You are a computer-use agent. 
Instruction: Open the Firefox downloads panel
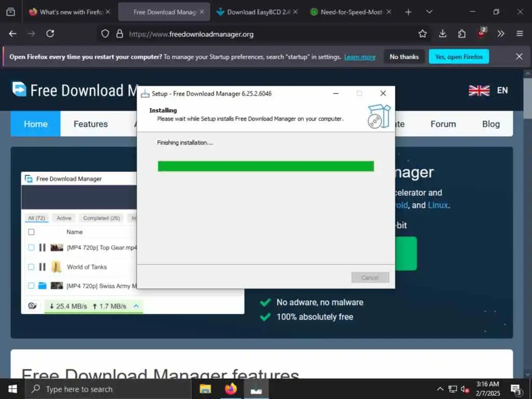(x=443, y=34)
